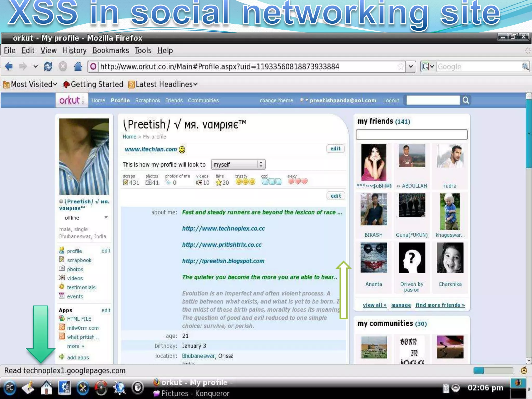Click the page vertical scrollbar thumb

(x=528, y=134)
